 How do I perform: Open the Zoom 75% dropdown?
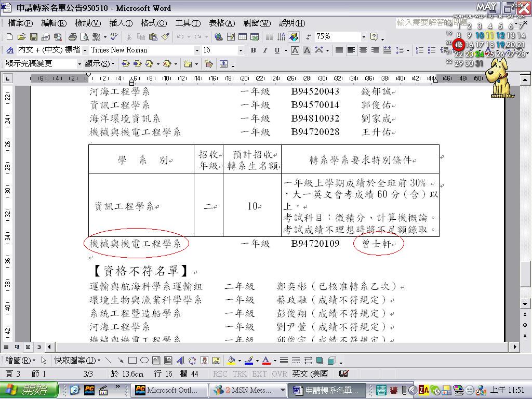pyautogui.click(x=363, y=37)
